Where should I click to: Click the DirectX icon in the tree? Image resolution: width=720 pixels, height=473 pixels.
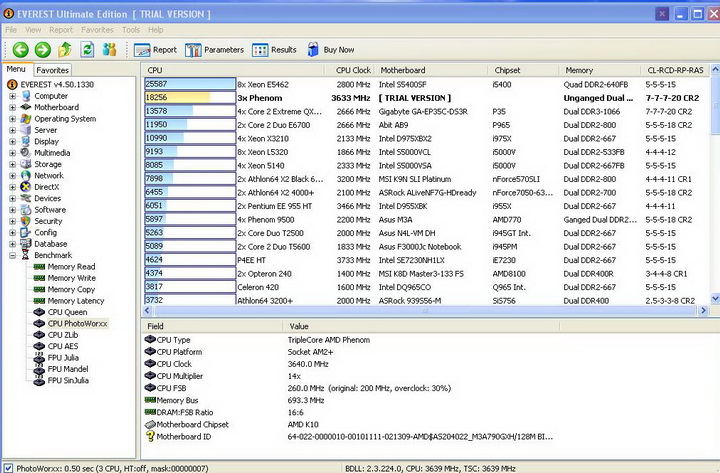pos(26,187)
